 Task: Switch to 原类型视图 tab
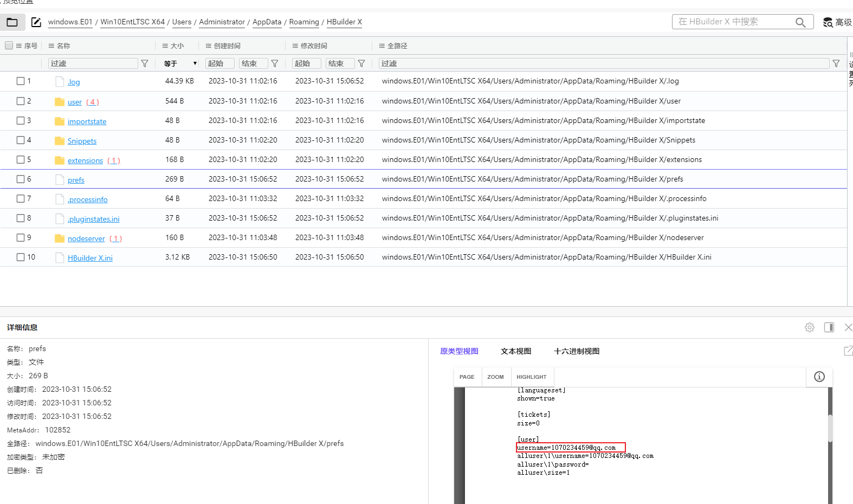click(x=459, y=351)
